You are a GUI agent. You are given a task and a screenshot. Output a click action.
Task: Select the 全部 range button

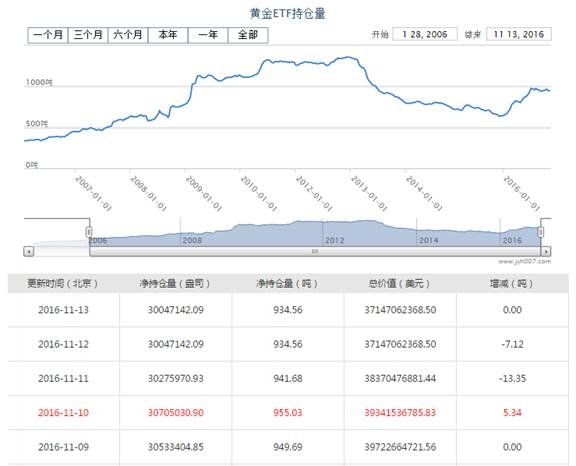(x=248, y=35)
